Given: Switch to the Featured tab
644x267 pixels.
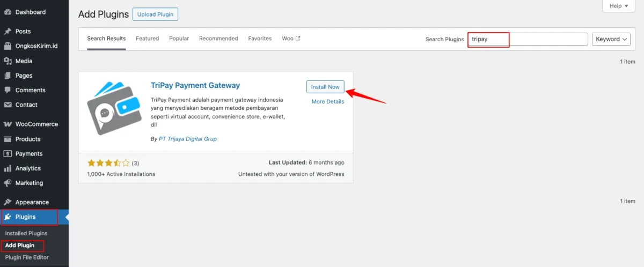Looking at the screenshot, I should click(x=147, y=39).
